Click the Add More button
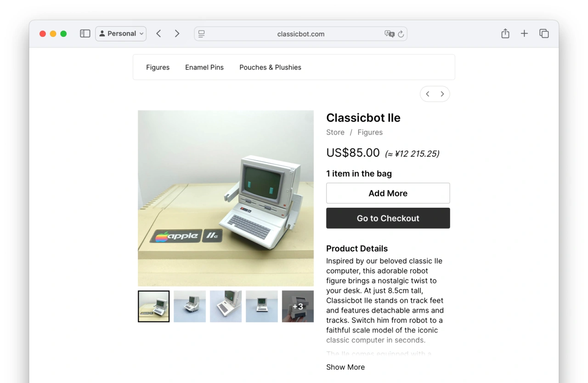The width and height of the screenshot is (588, 383). (388, 193)
